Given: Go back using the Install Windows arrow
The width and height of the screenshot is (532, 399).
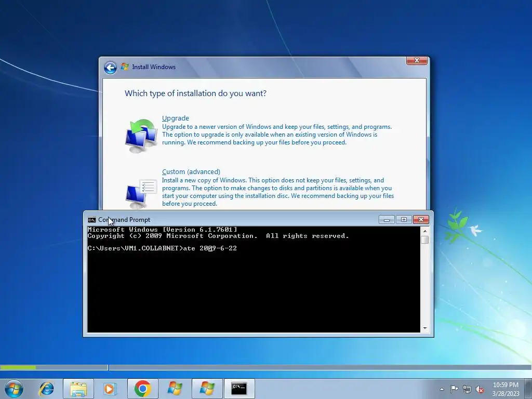Looking at the screenshot, I should click(110, 68).
